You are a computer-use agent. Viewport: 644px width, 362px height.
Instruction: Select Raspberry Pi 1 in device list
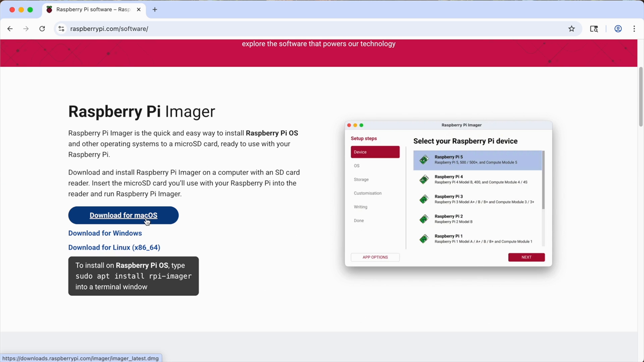(478, 239)
